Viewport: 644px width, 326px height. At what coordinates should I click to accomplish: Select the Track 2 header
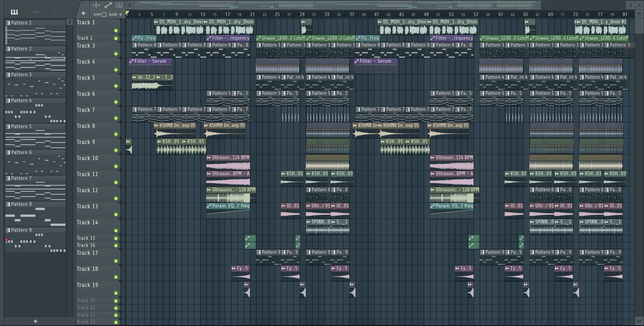click(x=98, y=38)
